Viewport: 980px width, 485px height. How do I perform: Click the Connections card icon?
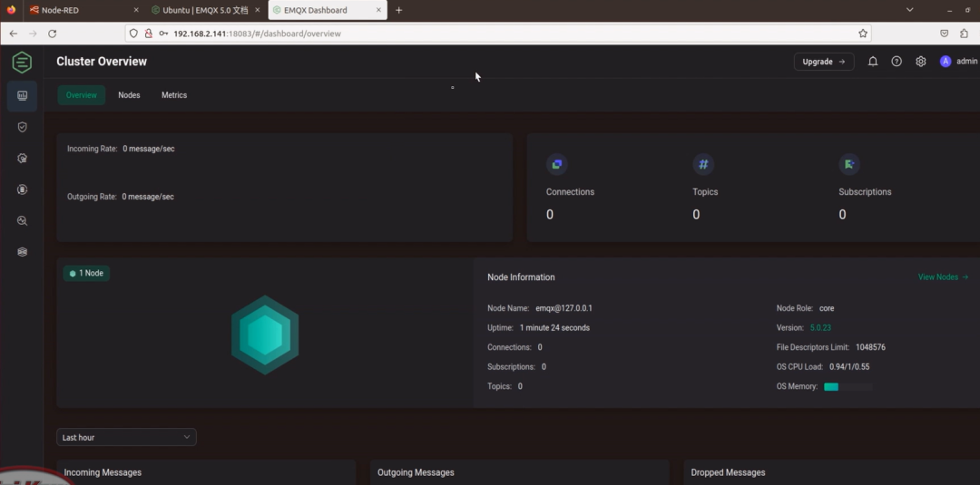coord(557,164)
